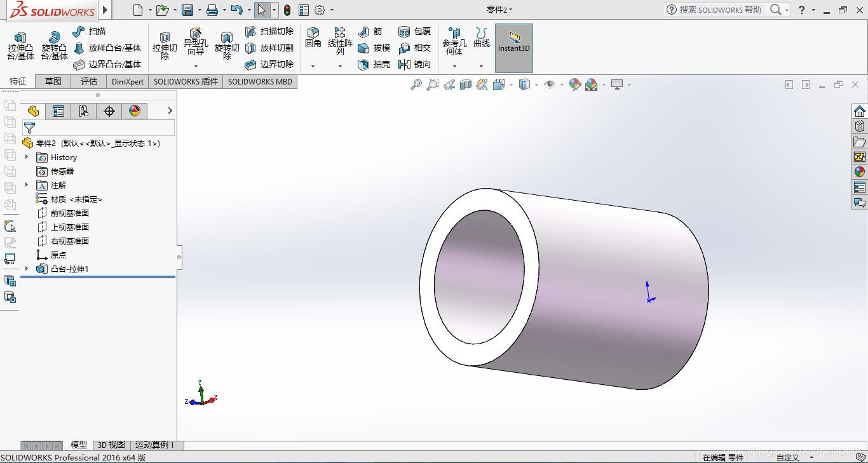Select the Revolved Boss/Base (旋转凸台/基体) tool
868x463 pixels.
[x=54, y=46]
